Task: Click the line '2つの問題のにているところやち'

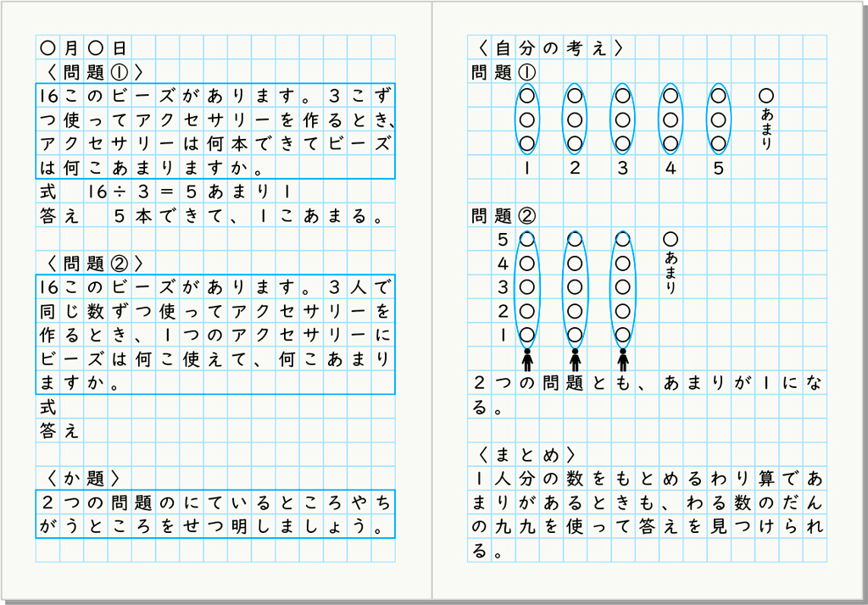Action: [x=215, y=502]
